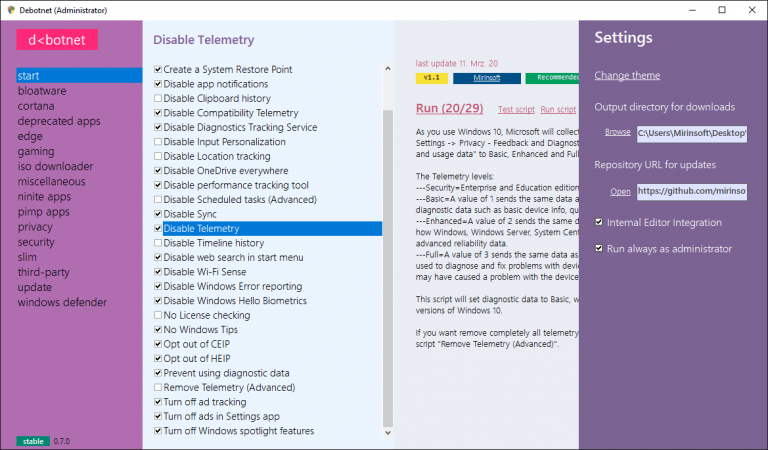Toggle Internal Editor Integration checkbox
This screenshot has height=450, width=768.
pyautogui.click(x=600, y=222)
